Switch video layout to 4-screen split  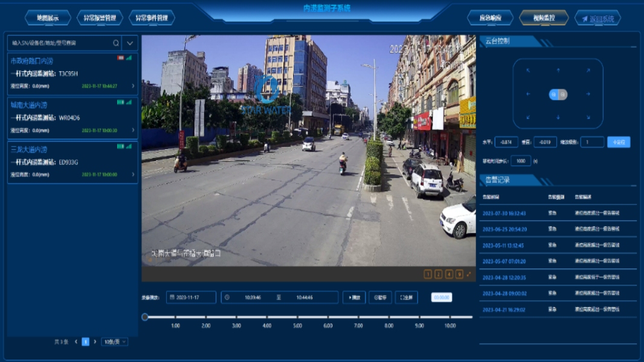point(449,274)
